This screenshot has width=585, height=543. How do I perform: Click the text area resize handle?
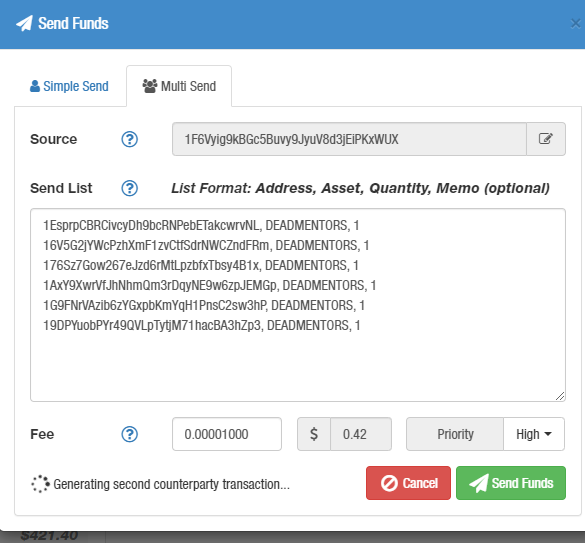coord(560,396)
